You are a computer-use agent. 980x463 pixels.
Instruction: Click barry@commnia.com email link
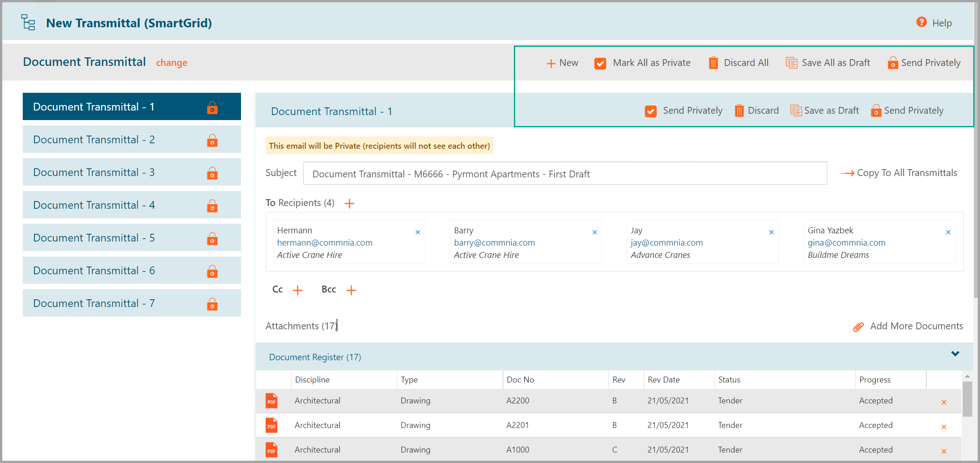[x=494, y=243]
